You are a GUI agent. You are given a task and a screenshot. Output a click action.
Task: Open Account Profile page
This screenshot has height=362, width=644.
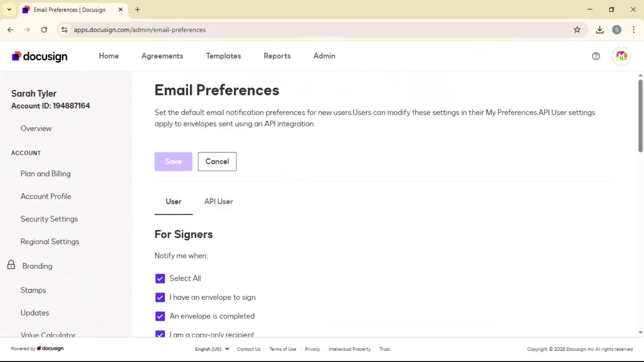click(46, 196)
